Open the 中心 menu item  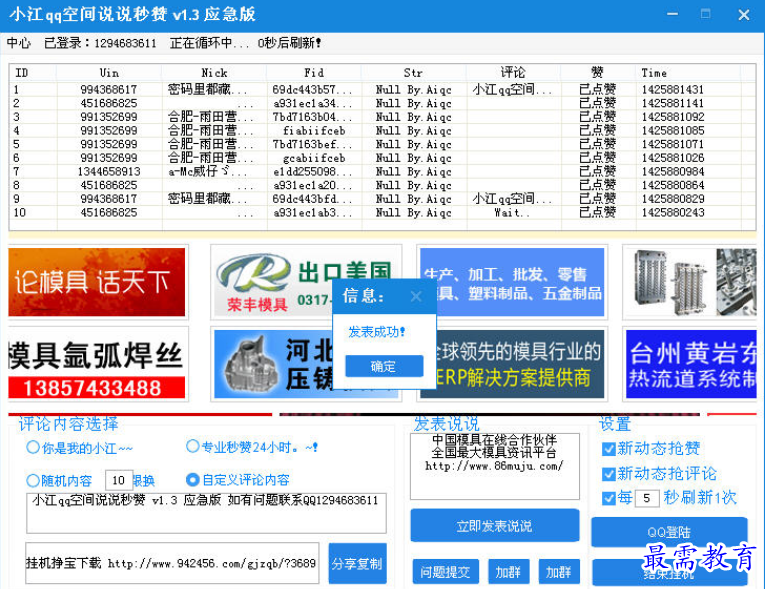19,43
